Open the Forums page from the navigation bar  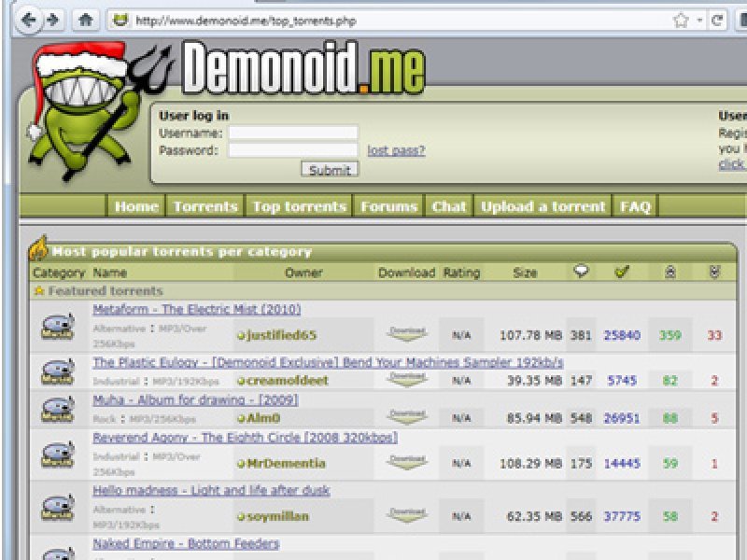click(390, 206)
